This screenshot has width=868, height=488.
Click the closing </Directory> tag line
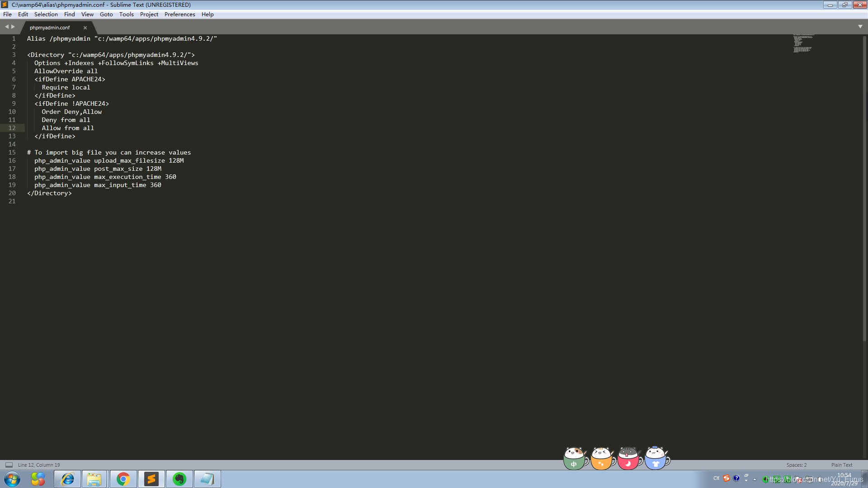point(49,193)
